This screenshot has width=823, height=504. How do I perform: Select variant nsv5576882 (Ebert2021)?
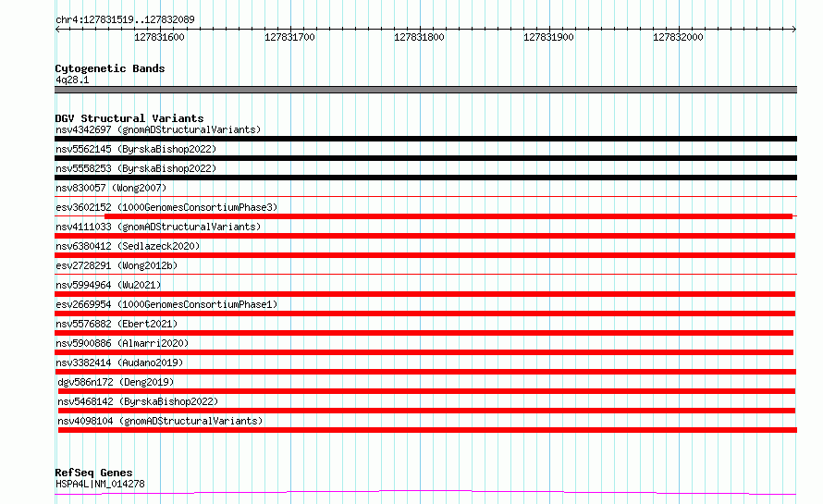117,324
